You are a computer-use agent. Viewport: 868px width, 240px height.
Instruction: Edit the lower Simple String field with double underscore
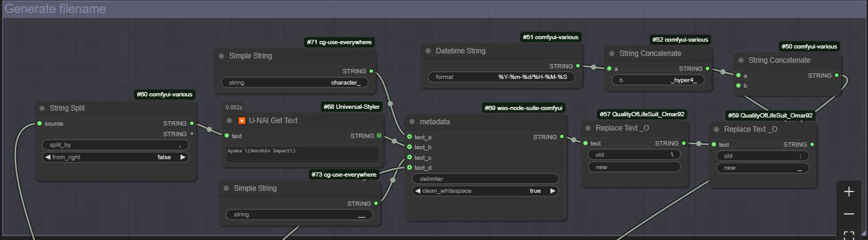click(x=300, y=215)
